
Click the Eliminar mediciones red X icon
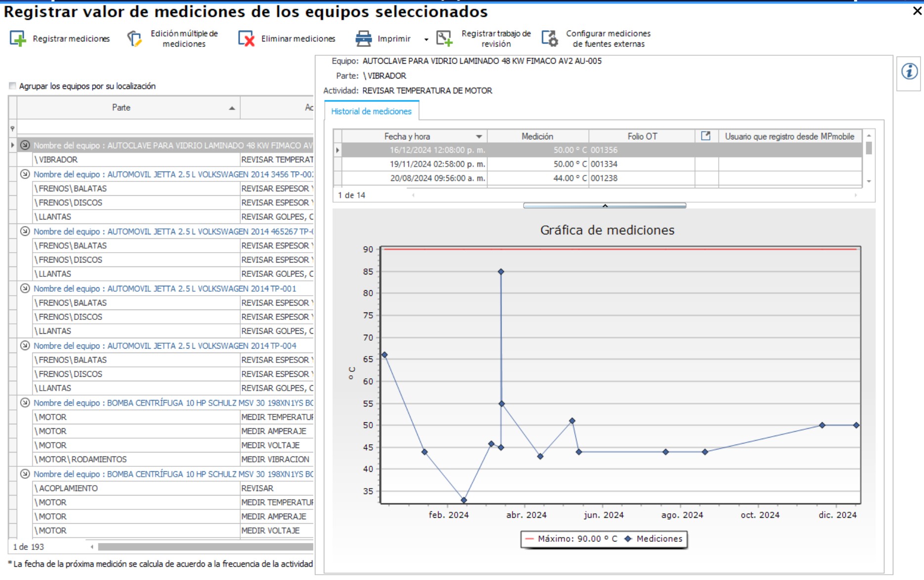246,39
